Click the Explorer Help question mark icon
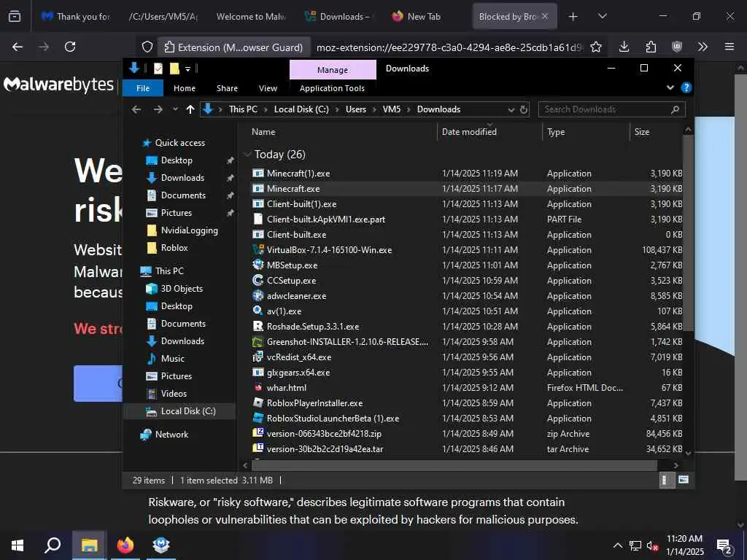Image resolution: width=747 pixels, height=560 pixels. tap(686, 87)
